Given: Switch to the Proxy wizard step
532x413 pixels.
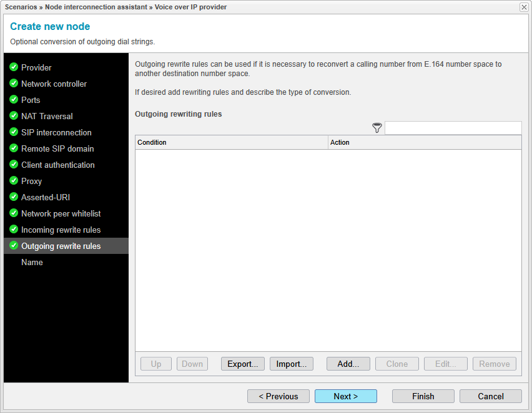Looking at the screenshot, I should [33, 181].
